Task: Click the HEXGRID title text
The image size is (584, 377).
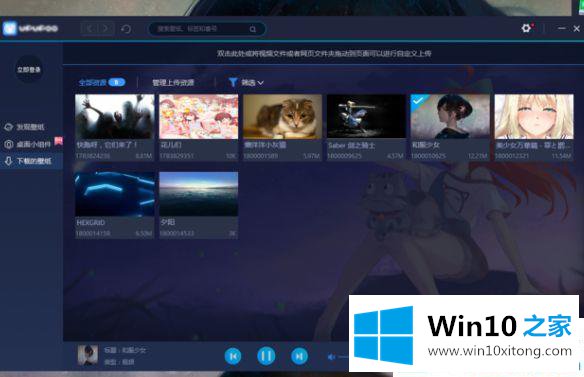Action: pyautogui.click(x=91, y=222)
